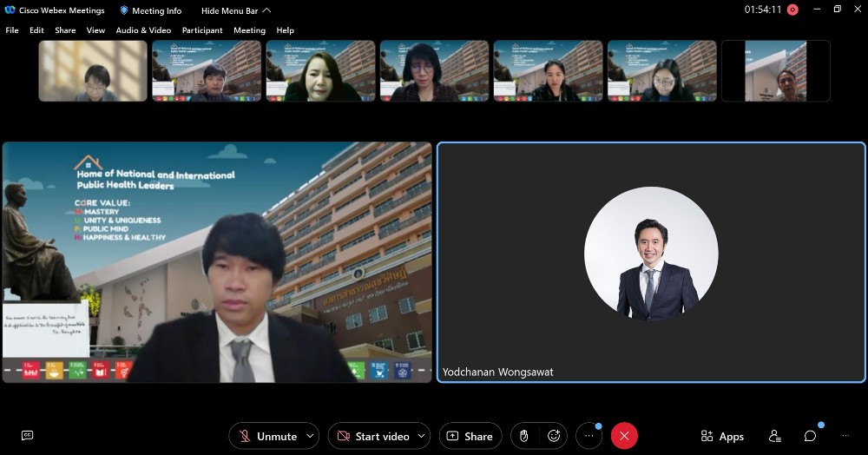Open Meeting Info
868x455 pixels.
151,10
